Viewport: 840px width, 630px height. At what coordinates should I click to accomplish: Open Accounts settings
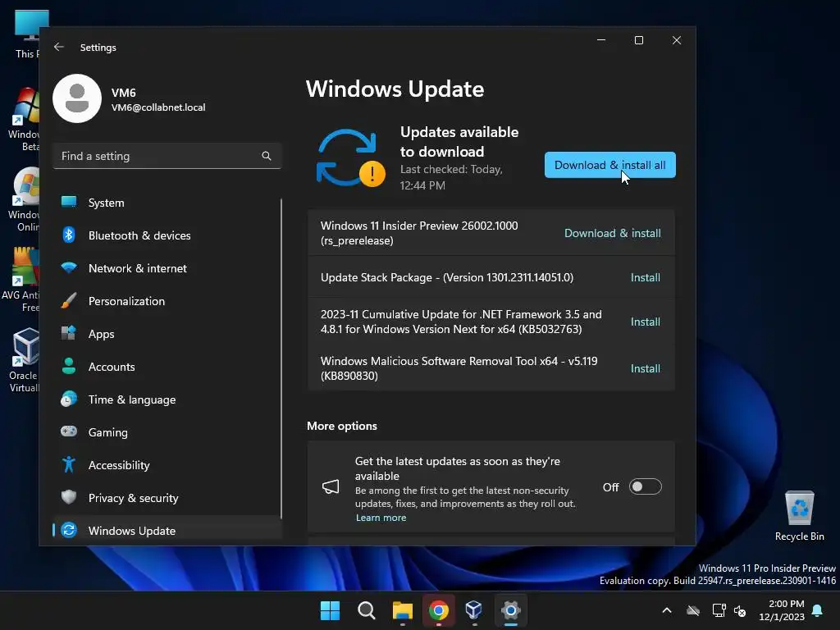click(167, 367)
